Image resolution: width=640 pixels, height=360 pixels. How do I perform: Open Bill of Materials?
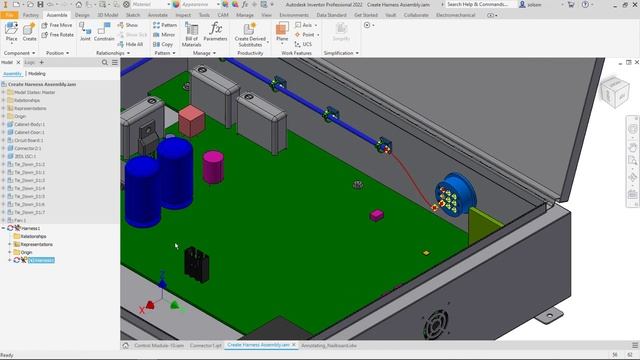tap(191, 34)
